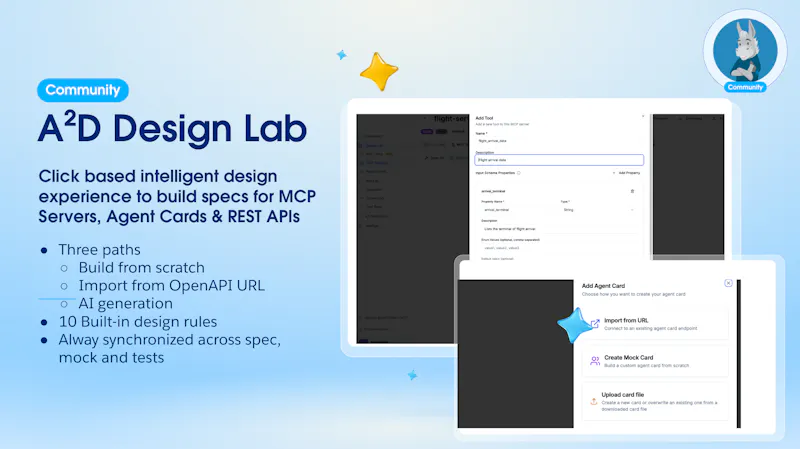Image resolution: width=800 pixels, height=449 pixels.
Task: Click the Create Mock Card people icon
Action: click(595, 361)
